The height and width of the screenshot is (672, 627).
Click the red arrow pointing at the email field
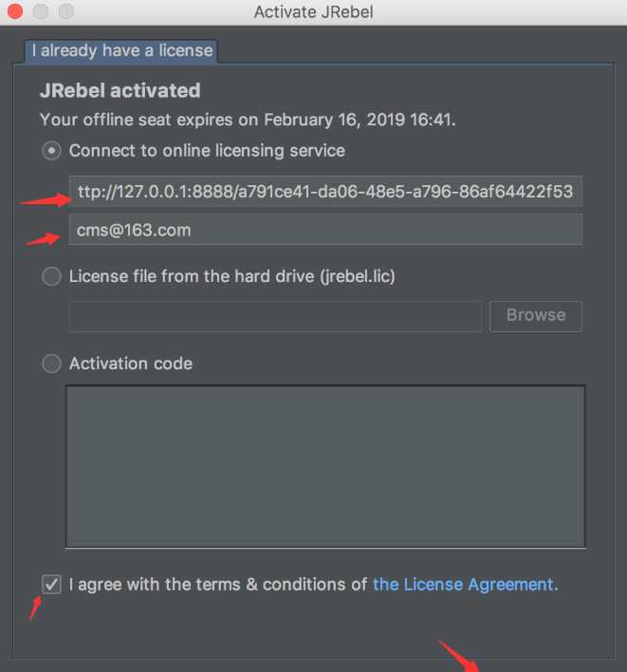pos(43,238)
